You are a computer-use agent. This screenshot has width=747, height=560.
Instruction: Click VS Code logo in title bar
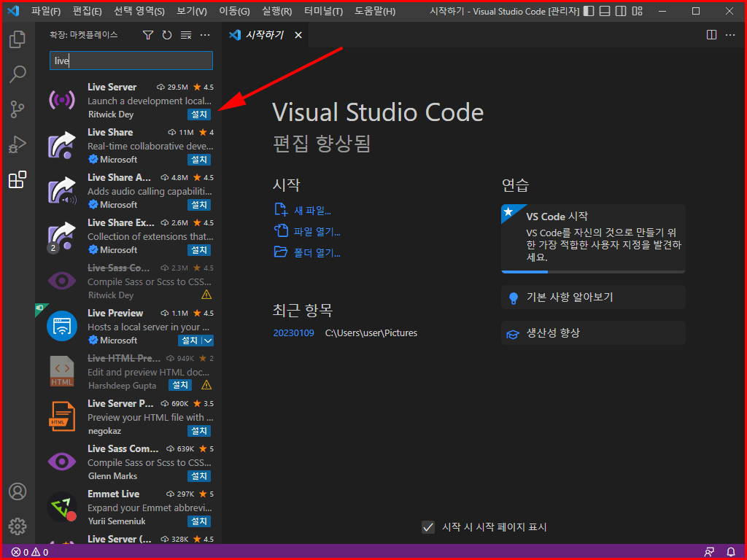click(13, 10)
